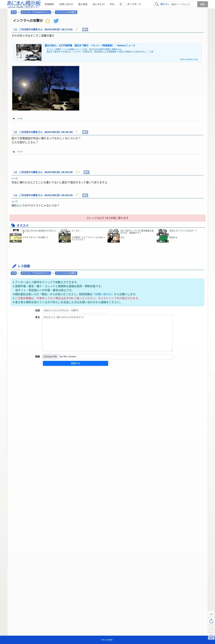Open the Yahoo!ニュース article title link
Screen dimensions: 215x644
point(90,45)
